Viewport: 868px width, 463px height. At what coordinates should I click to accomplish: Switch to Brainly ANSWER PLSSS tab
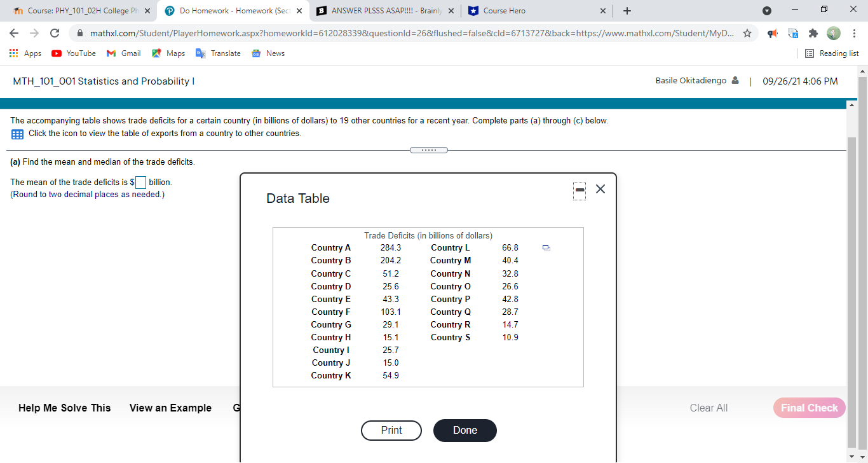pos(386,11)
